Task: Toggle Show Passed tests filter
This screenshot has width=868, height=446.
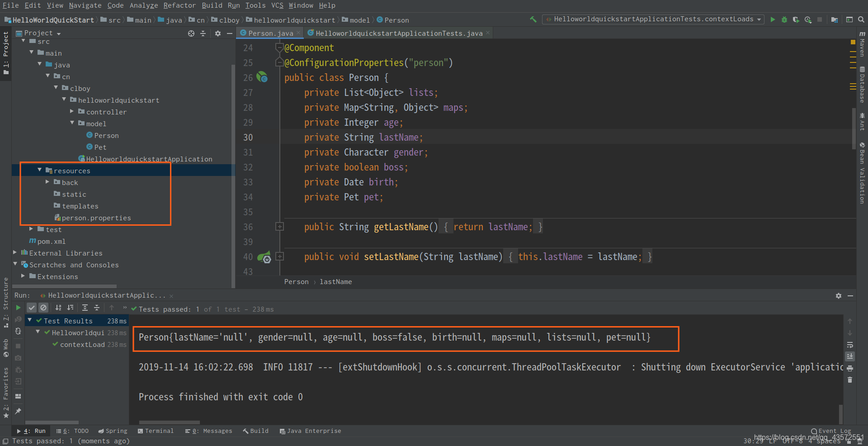Action: coord(32,308)
